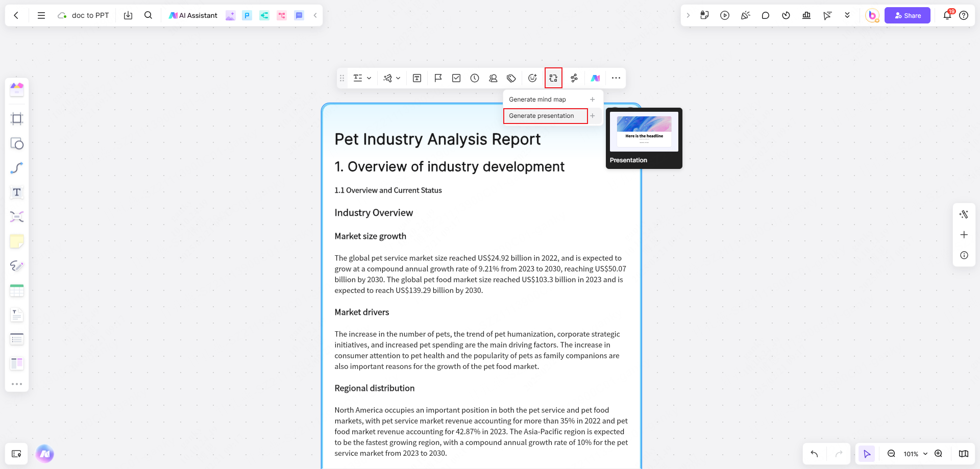980x469 pixels.
Task: Click the 'doc to PPT' file name
Action: 90,15
